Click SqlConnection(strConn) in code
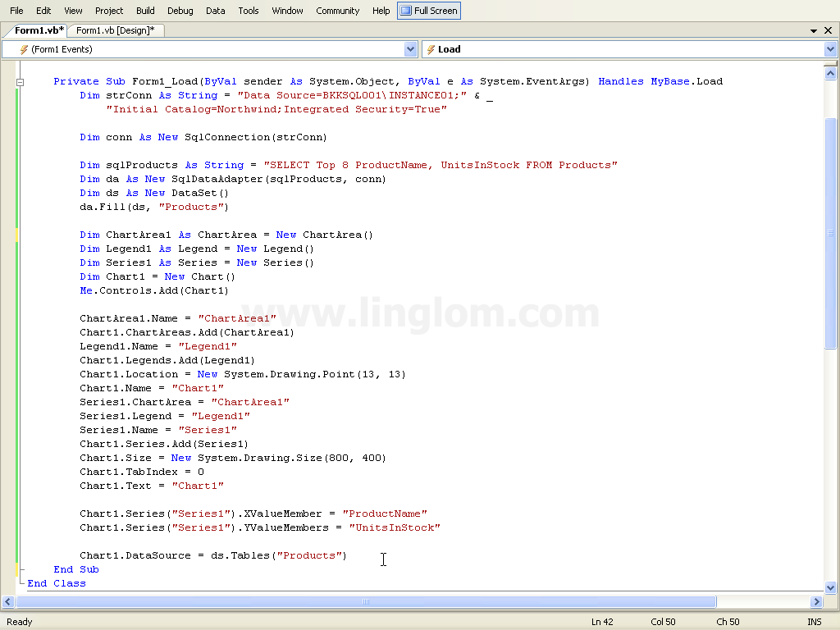This screenshot has height=630, width=840. point(256,137)
